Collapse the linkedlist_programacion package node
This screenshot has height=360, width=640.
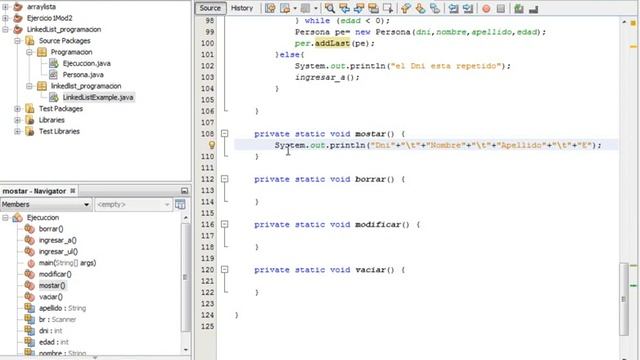(29, 86)
